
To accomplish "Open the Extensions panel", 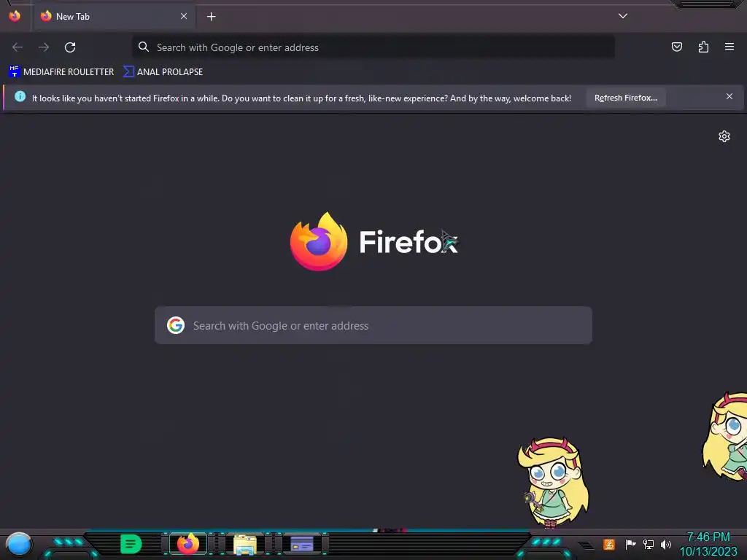I will tap(703, 47).
